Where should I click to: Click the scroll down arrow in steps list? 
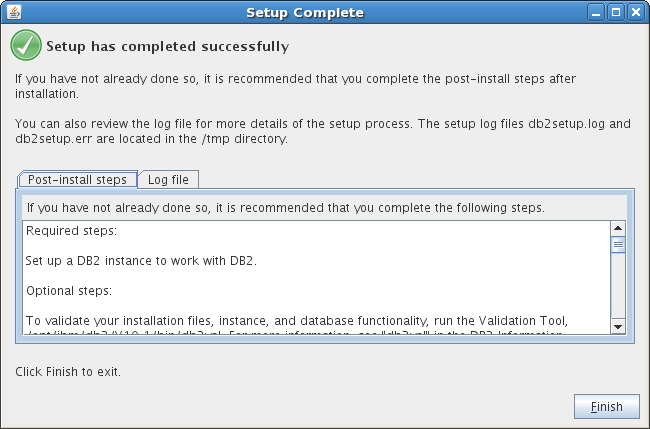pyautogui.click(x=618, y=327)
